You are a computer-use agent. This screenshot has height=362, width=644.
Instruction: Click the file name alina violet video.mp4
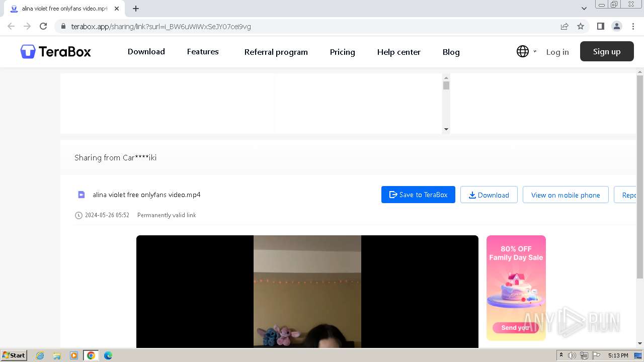tap(146, 195)
